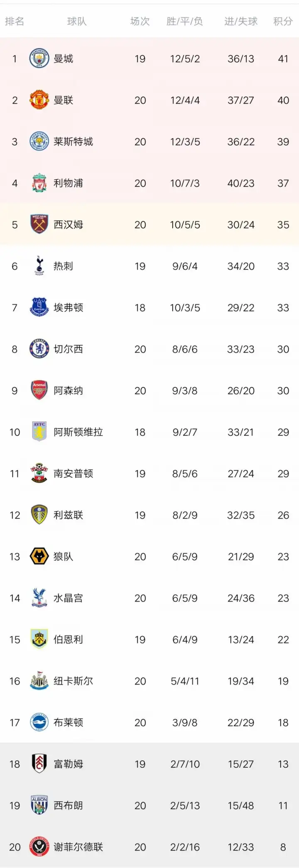Click the Manchester City club crest
The height and width of the screenshot is (868, 299).
click(39, 59)
